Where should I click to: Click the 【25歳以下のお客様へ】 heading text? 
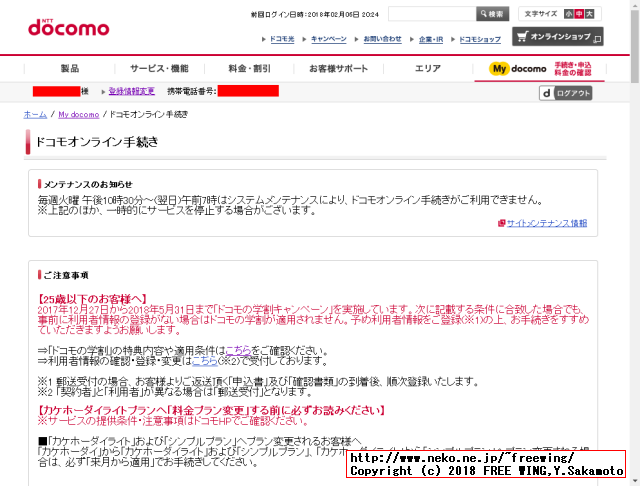(x=92, y=299)
